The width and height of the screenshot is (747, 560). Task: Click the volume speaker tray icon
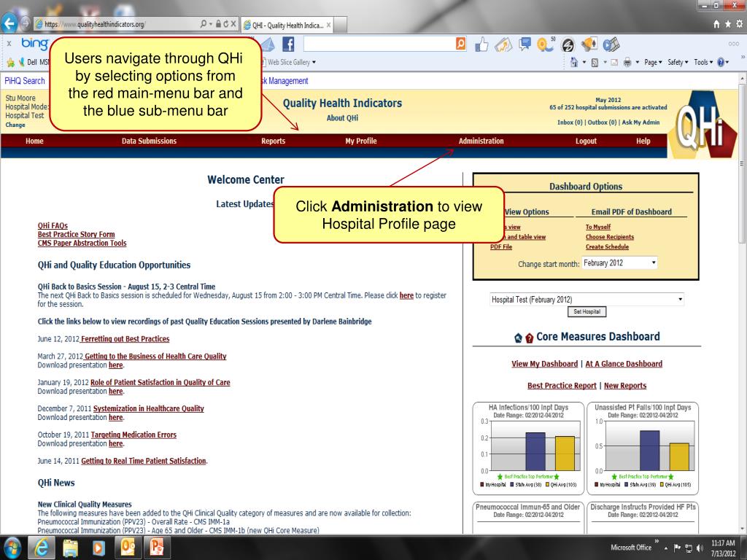click(x=700, y=548)
